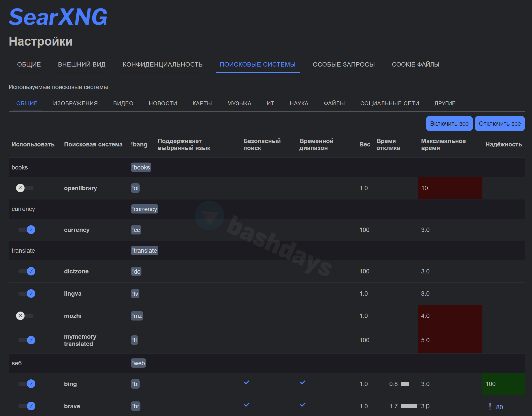Image resolution: width=532 pixels, height=416 pixels.
Task: Open the Cookie-файлы tab
Action: [415, 65]
